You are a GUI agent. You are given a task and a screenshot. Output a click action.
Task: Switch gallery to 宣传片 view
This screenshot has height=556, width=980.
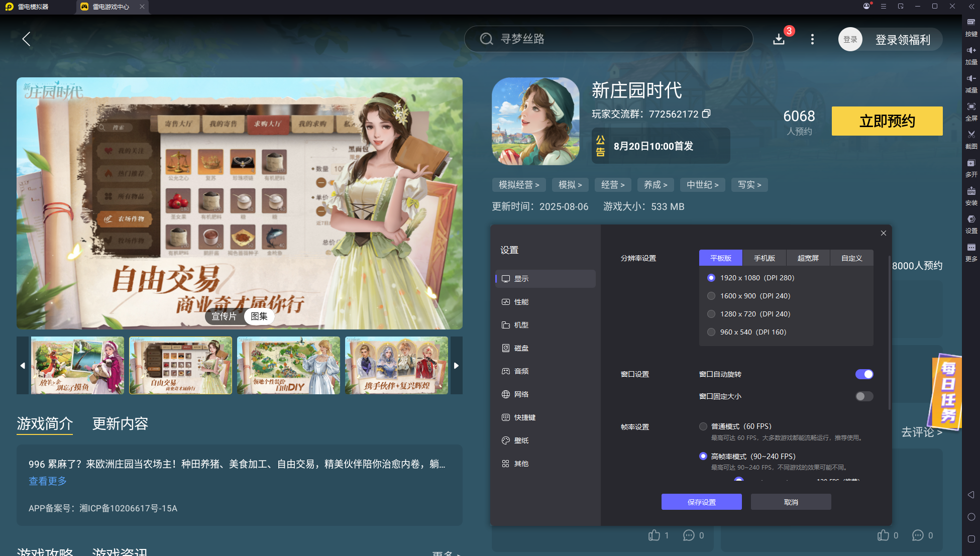(x=224, y=316)
